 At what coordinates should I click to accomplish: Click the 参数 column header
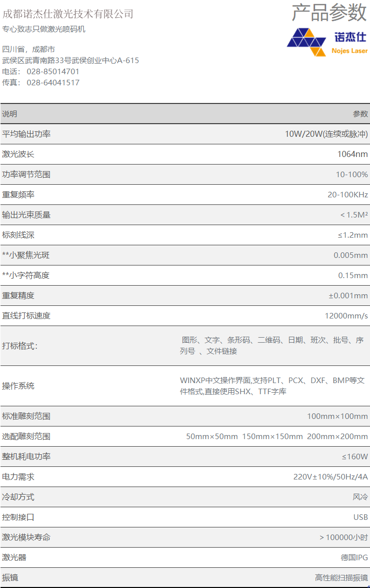point(360,114)
